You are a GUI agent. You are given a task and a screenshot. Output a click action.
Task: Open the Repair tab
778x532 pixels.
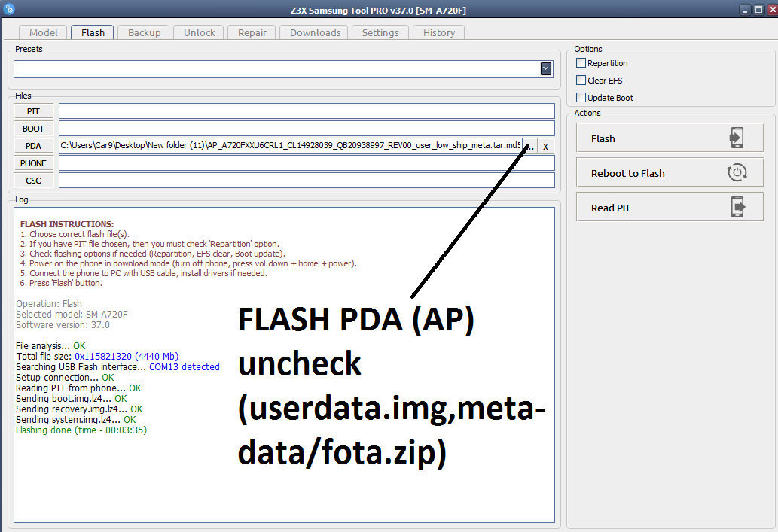(x=252, y=32)
